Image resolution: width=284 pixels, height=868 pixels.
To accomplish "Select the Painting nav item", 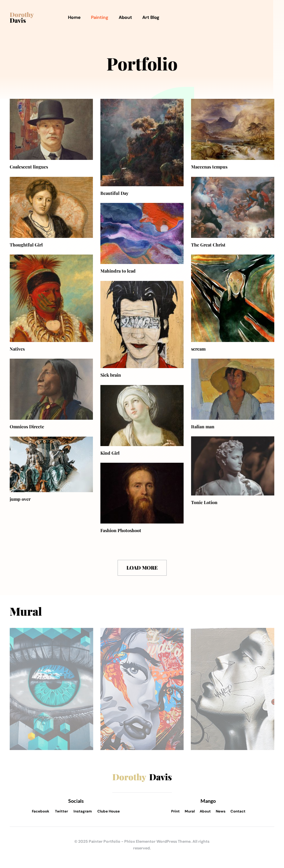I will pyautogui.click(x=99, y=17).
